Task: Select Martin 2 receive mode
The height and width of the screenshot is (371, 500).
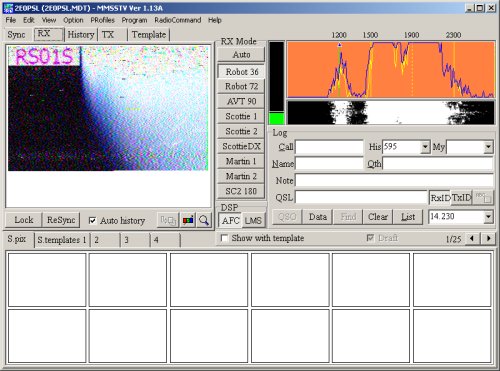Action: [x=241, y=176]
